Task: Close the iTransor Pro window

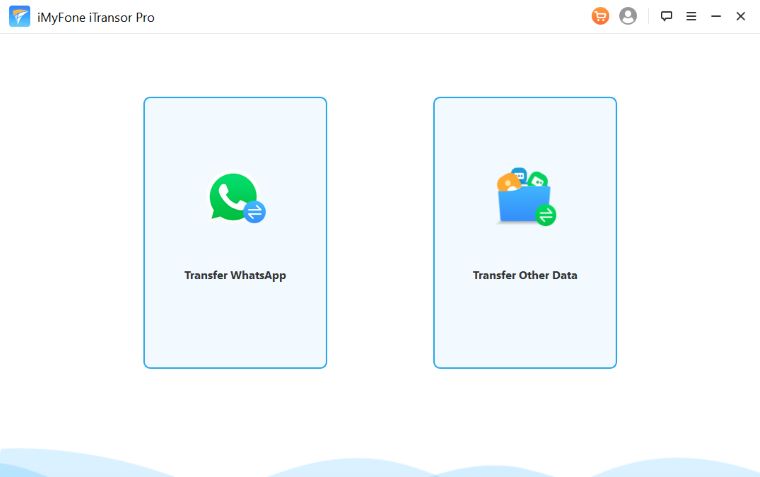Action: coord(741,16)
